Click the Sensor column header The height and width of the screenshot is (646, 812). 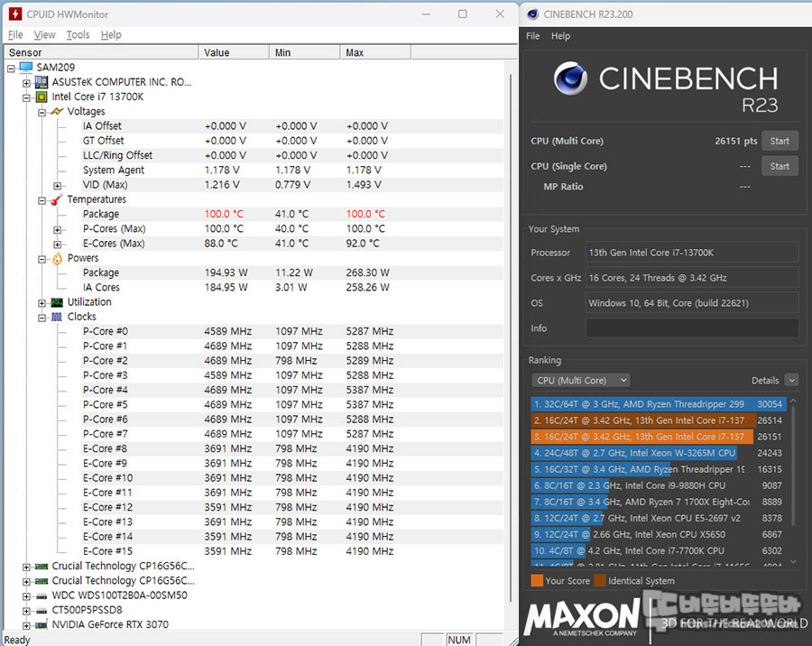click(x=101, y=52)
